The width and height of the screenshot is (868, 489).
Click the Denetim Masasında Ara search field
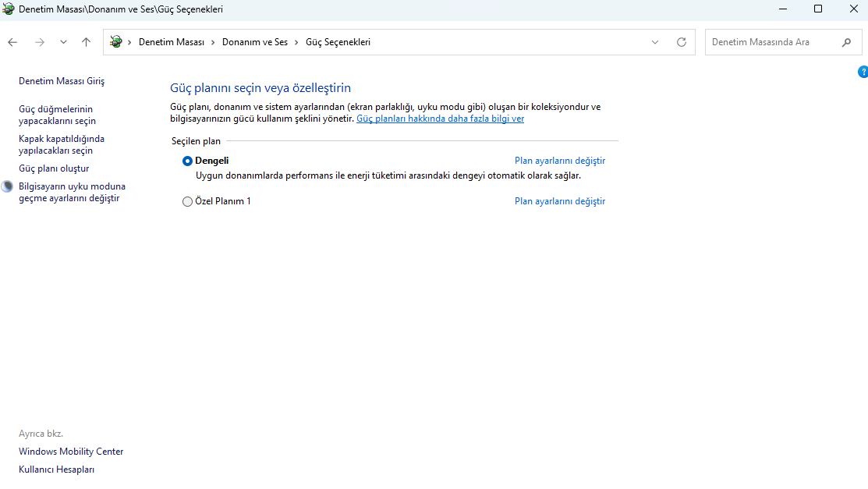pyautogui.click(x=772, y=42)
